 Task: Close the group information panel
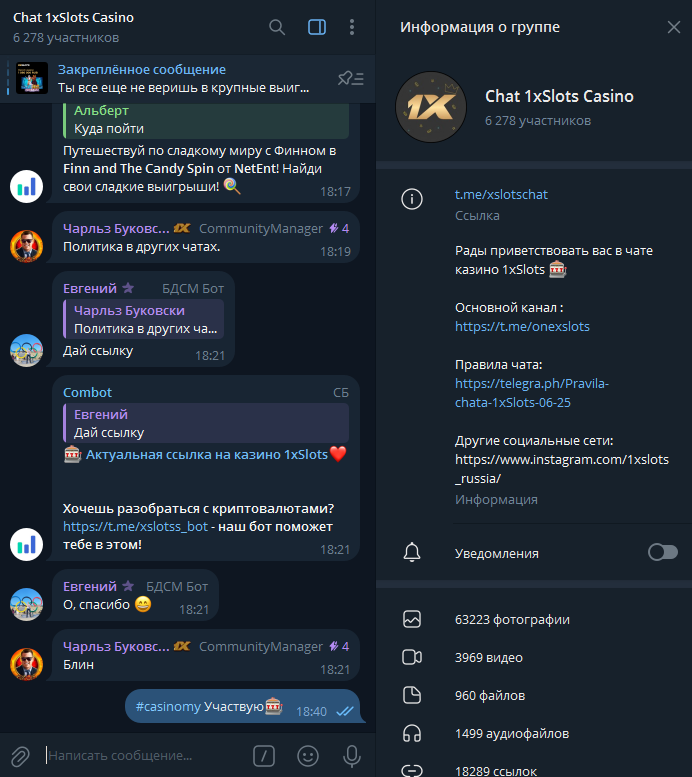pyautogui.click(x=674, y=27)
